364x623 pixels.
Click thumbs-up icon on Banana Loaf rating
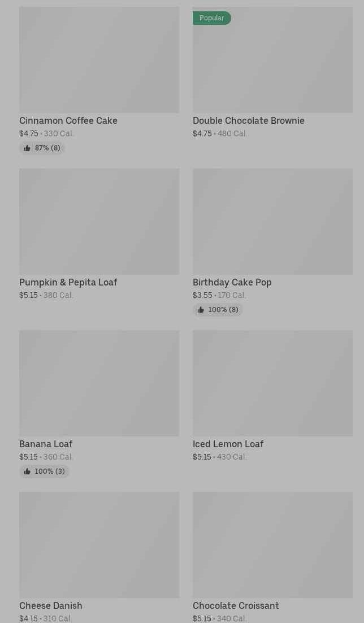[x=27, y=471]
